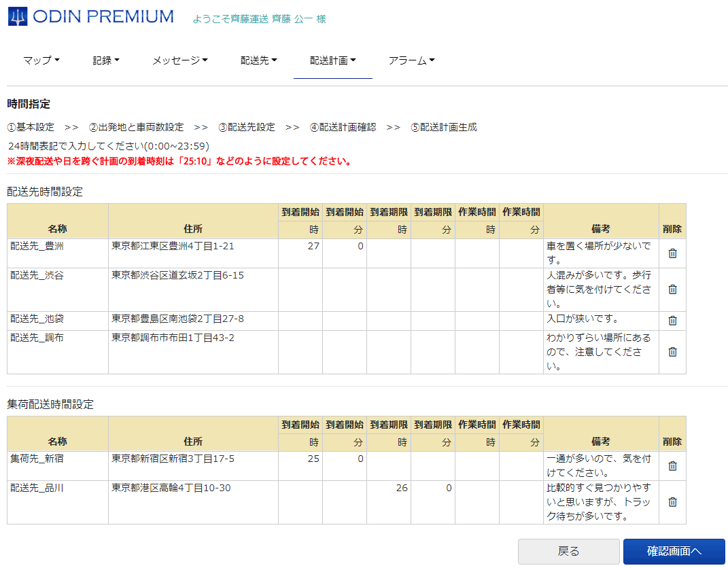Delete the 配送先_品川 row

pyautogui.click(x=672, y=502)
